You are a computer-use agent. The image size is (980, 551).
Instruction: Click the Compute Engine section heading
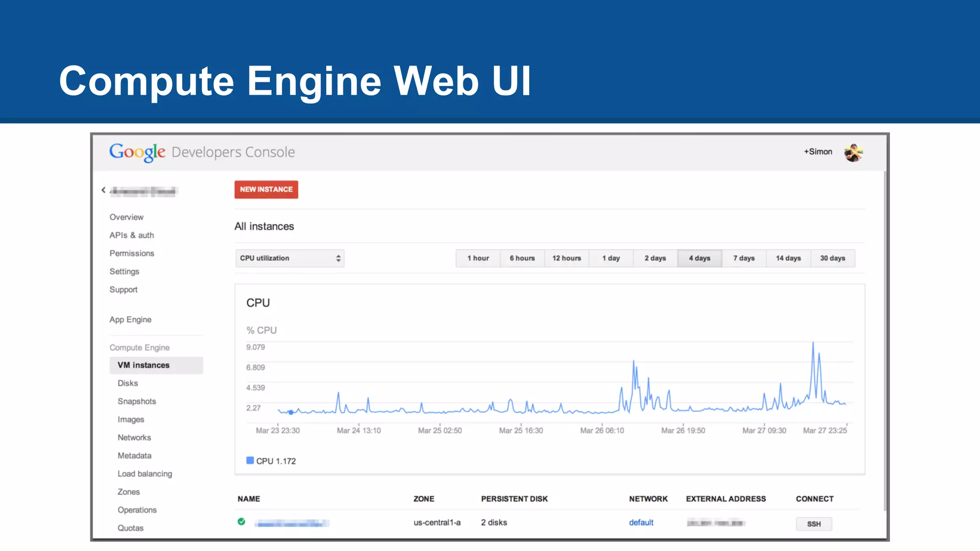tap(139, 348)
